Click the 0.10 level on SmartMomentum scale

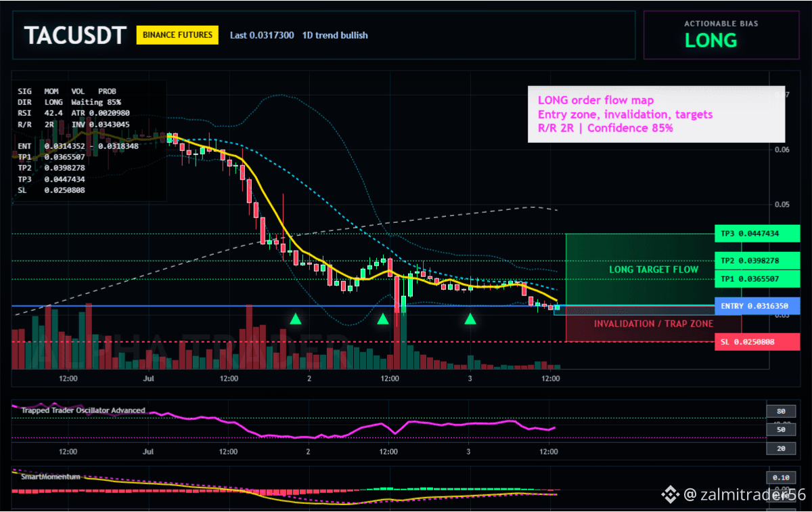tap(780, 476)
